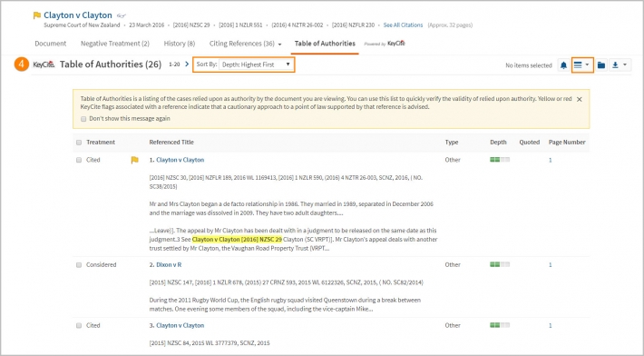Expand the detail view options arrow
The image size is (644, 356).
[588, 64]
